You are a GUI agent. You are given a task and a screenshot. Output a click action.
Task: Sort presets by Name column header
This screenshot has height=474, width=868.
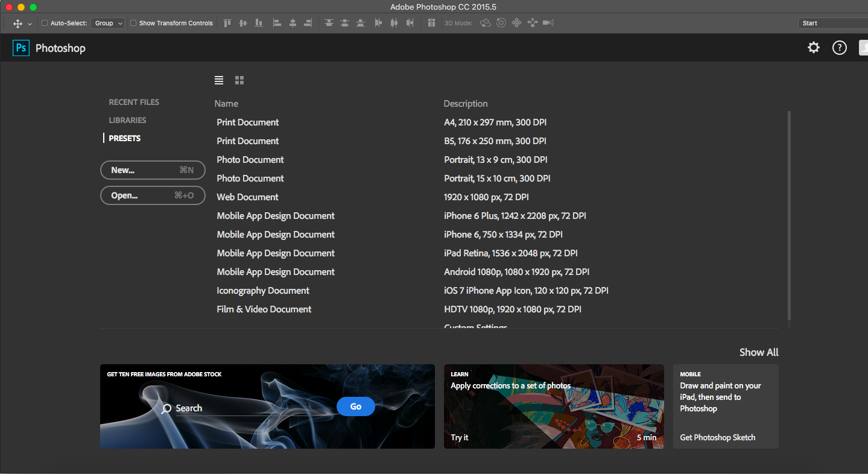coord(226,104)
